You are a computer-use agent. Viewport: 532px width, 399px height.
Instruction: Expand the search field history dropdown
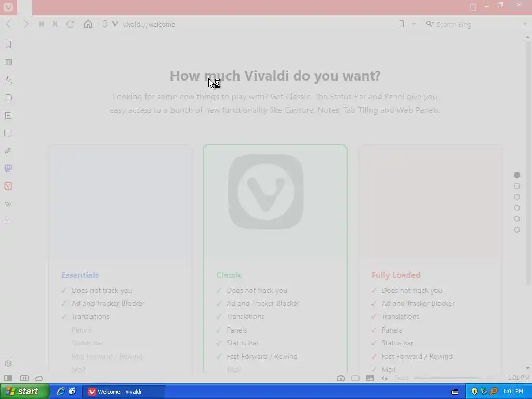point(525,24)
